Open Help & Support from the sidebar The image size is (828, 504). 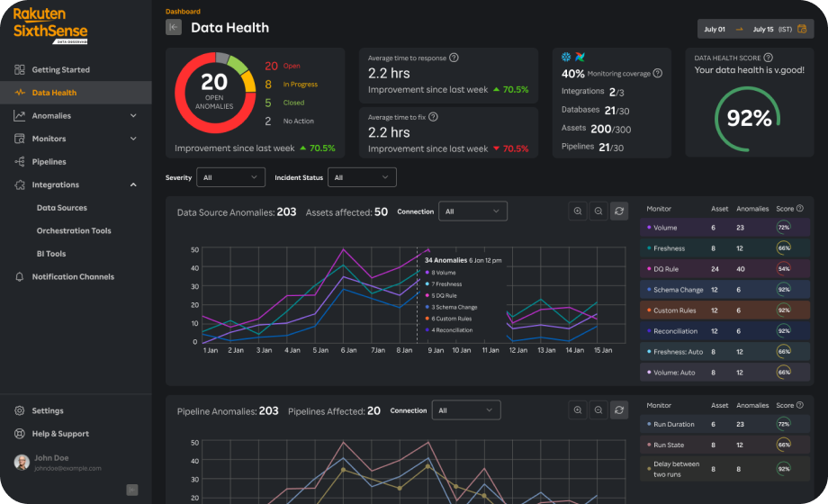pyautogui.click(x=76, y=434)
